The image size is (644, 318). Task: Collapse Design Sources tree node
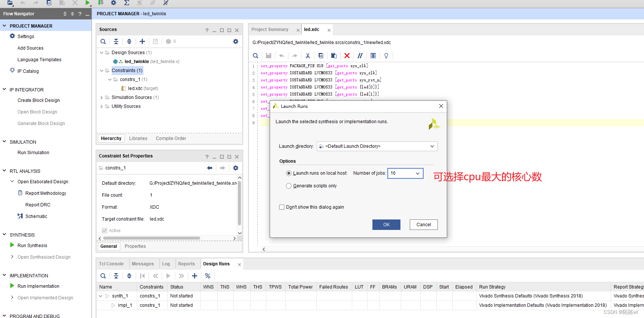(102, 53)
